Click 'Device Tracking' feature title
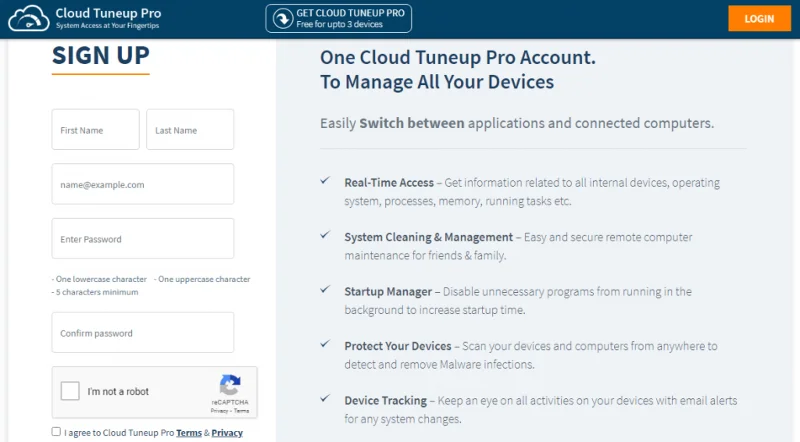The height and width of the screenshot is (442, 800). (x=386, y=401)
